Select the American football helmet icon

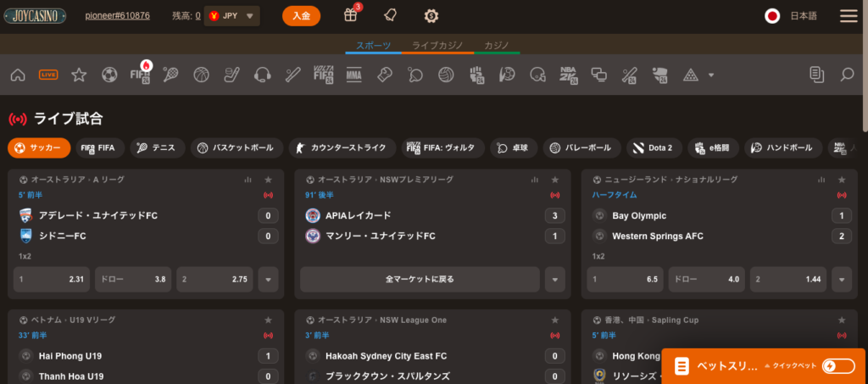(537, 75)
